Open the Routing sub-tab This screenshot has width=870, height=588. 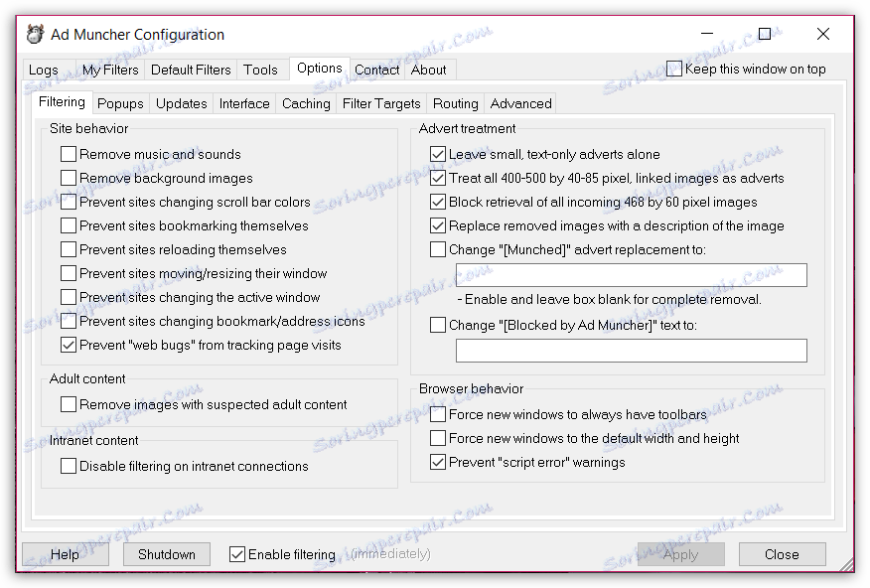coord(455,103)
